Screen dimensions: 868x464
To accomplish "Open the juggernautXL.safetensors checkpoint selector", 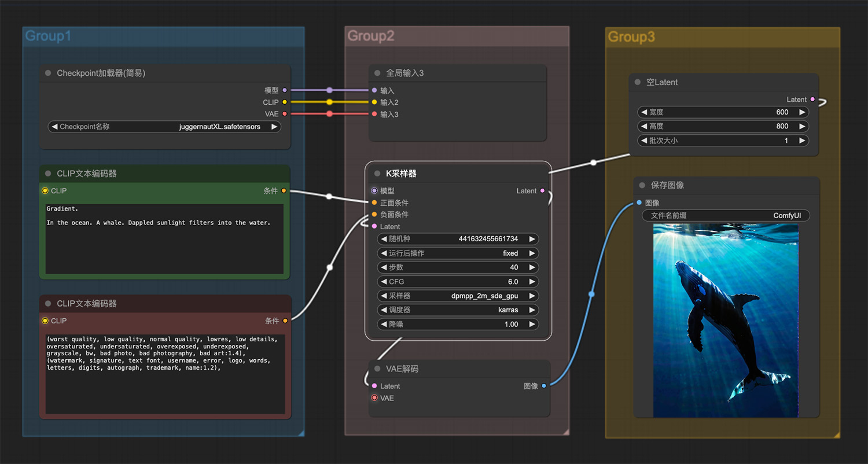I will pyautogui.click(x=164, y=127).
